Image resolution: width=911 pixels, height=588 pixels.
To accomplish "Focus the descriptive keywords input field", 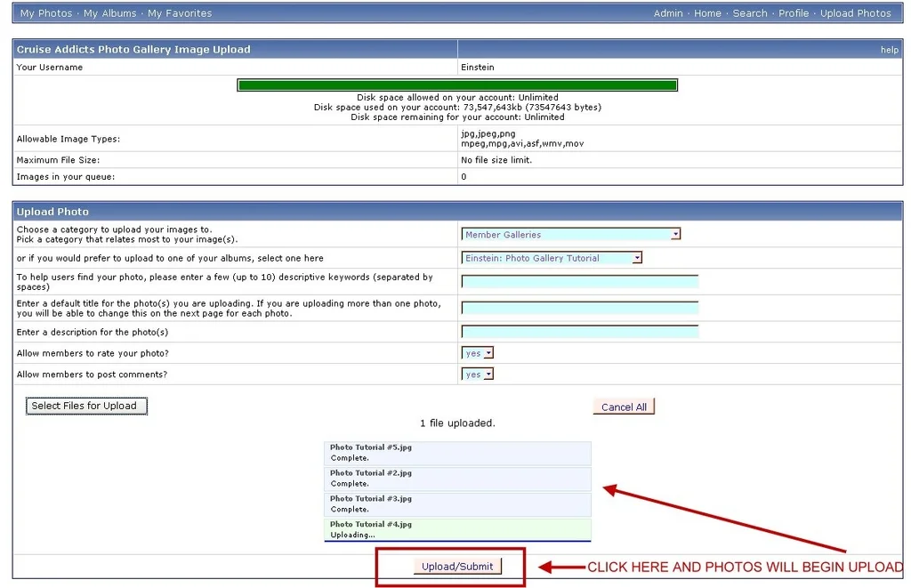I will point(579,282).
